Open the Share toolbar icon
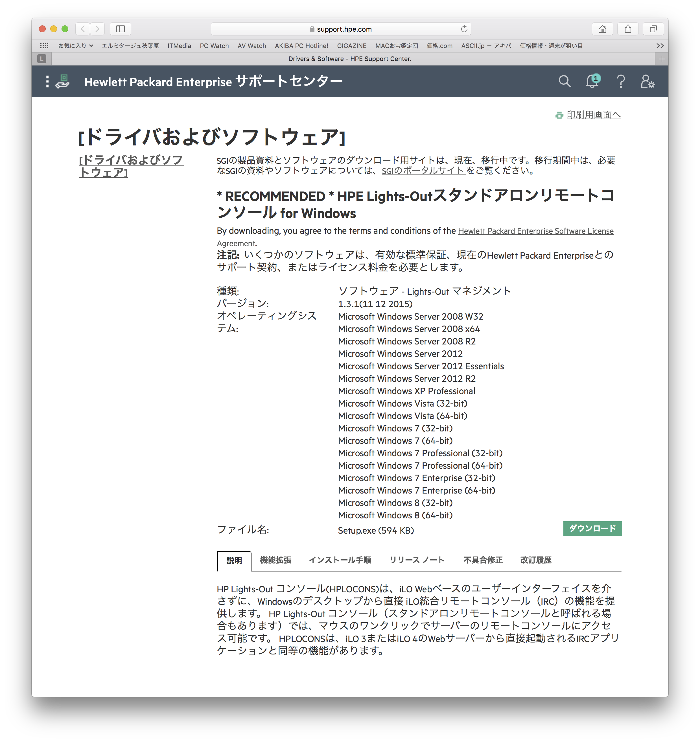 [628, 29]
